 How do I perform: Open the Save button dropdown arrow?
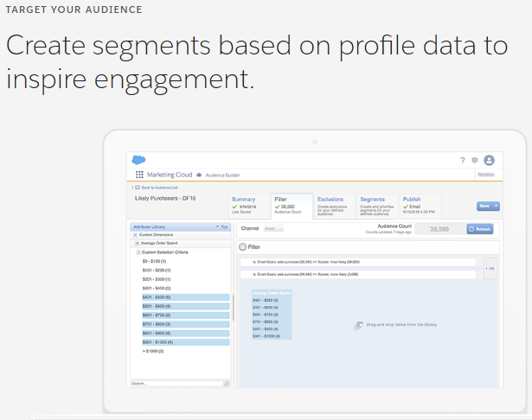pos(497,206)
